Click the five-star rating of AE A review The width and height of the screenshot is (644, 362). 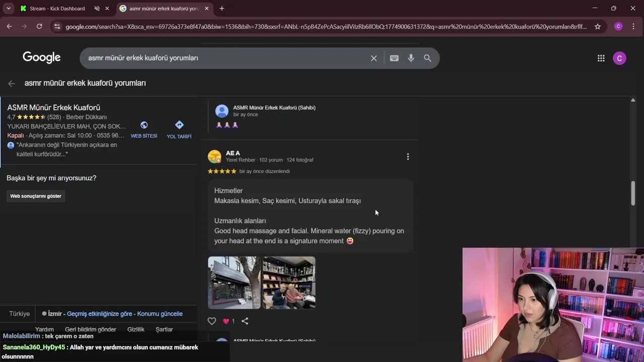[222, 171]
